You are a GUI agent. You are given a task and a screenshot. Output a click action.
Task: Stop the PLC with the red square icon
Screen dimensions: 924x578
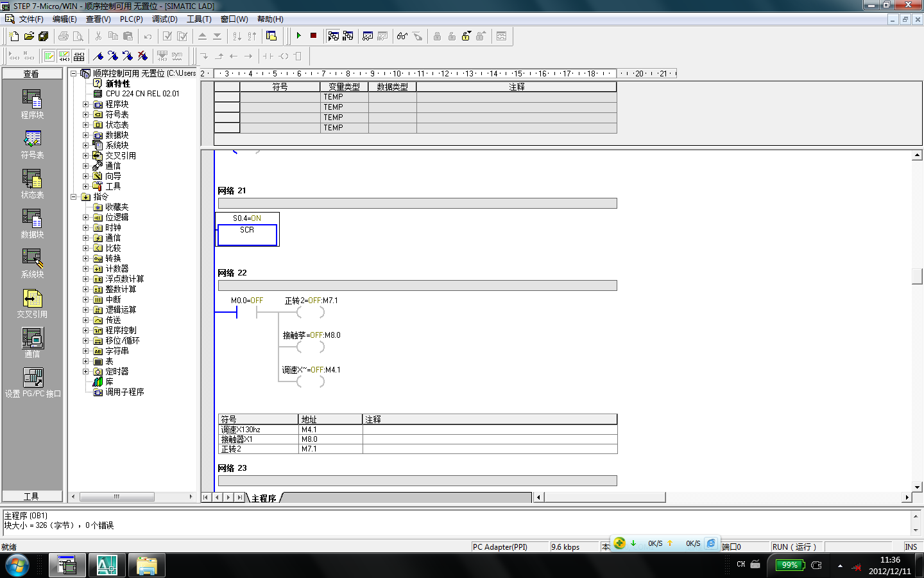[x=313, y=36]
